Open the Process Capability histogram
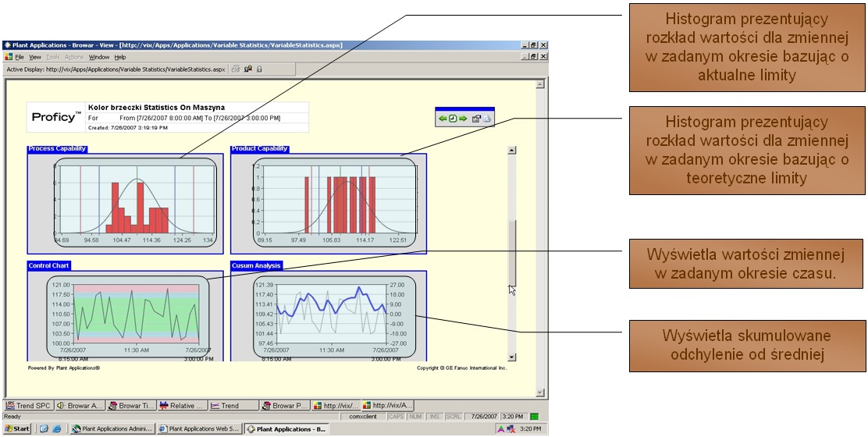 (x=135, y=202)
